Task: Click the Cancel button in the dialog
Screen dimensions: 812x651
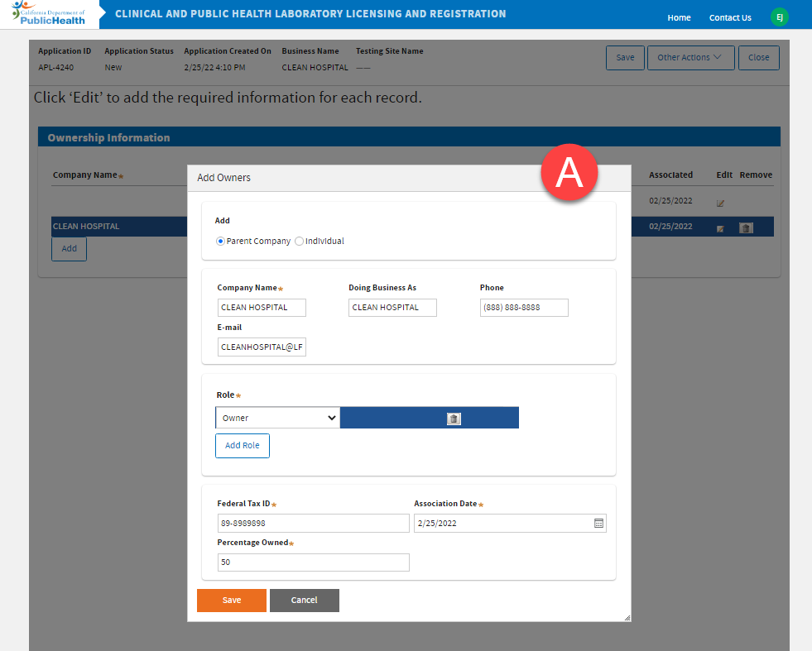Action: 305,601
